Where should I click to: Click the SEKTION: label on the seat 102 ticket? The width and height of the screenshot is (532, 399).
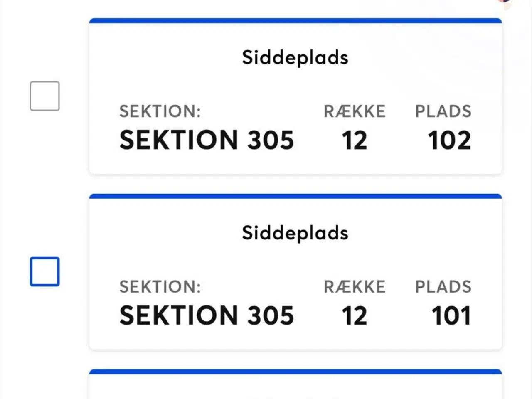coord(160,111)
